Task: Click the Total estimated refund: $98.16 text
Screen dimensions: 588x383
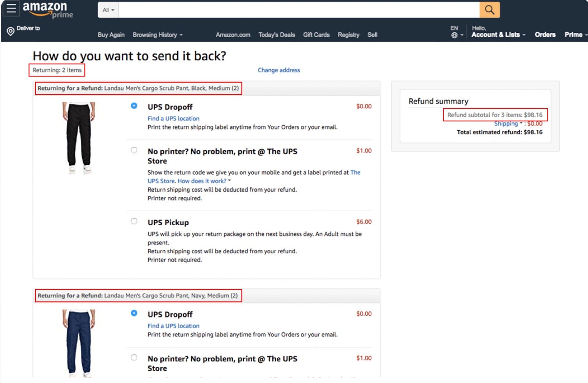Action: point(499,132)
